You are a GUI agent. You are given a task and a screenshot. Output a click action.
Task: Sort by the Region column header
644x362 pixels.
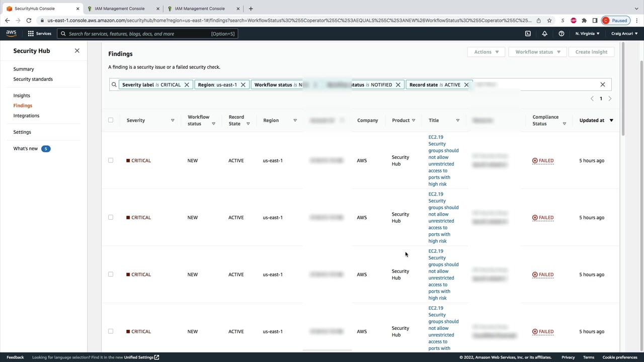tap(295, 121)
